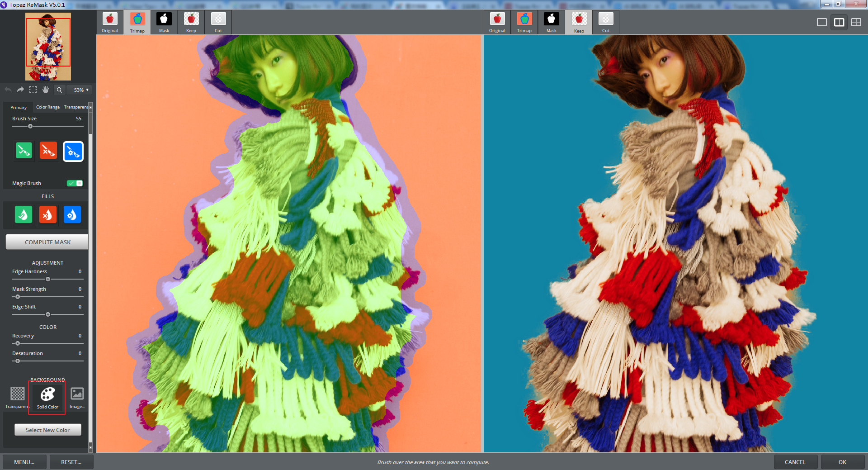Set background to Solid Color
Image resolution: width=868 pixels, height=470 pixels.
[x=47, y=397]
